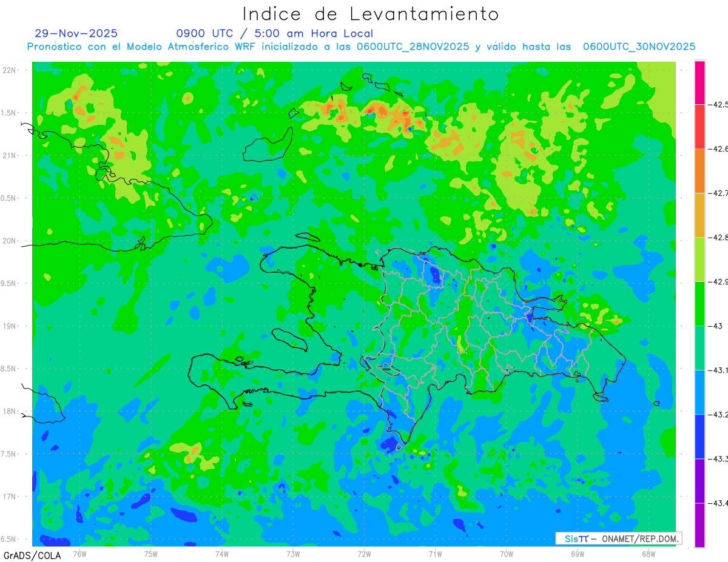The height and width of the screenshot is (562, 728).
Task: Click the '71W' longitude label
Action: (435, 554)
